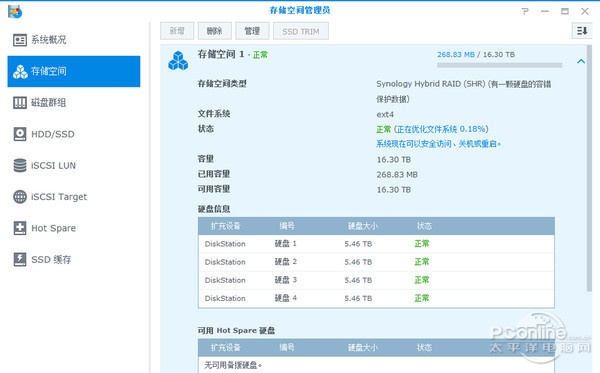Image resolution: width=600 pixels, height=373 pixels.
Task: Click the 存储空间 1 title
Action: (x=221, y=54)
